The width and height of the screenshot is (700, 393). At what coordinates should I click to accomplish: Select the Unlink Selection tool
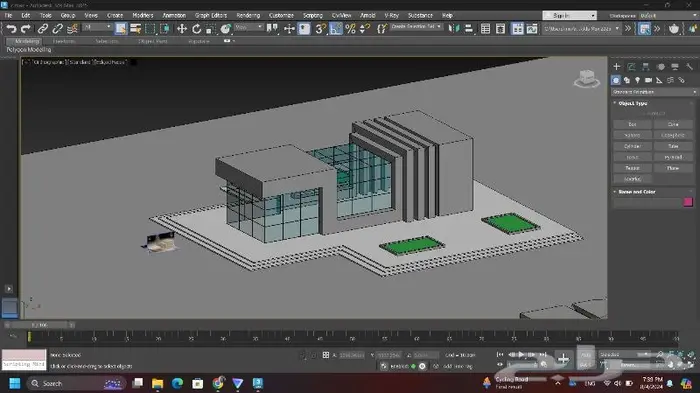(57, 29)
